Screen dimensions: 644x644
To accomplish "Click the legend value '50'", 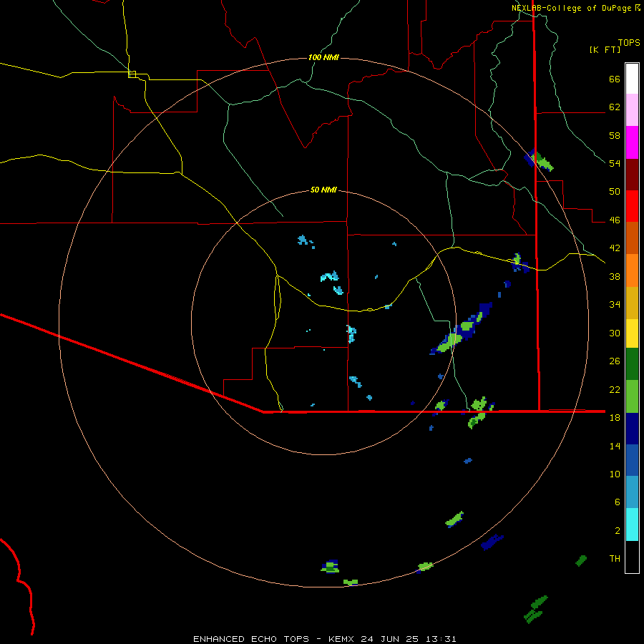I will pos(615,192).
